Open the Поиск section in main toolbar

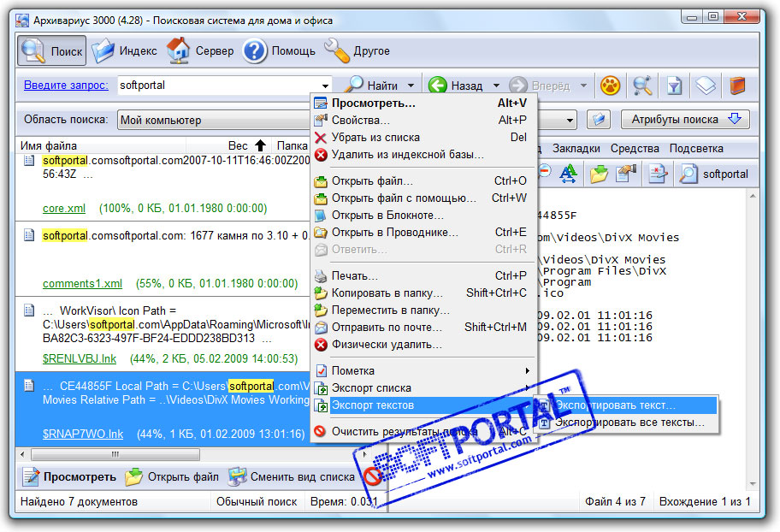point(51,50)
